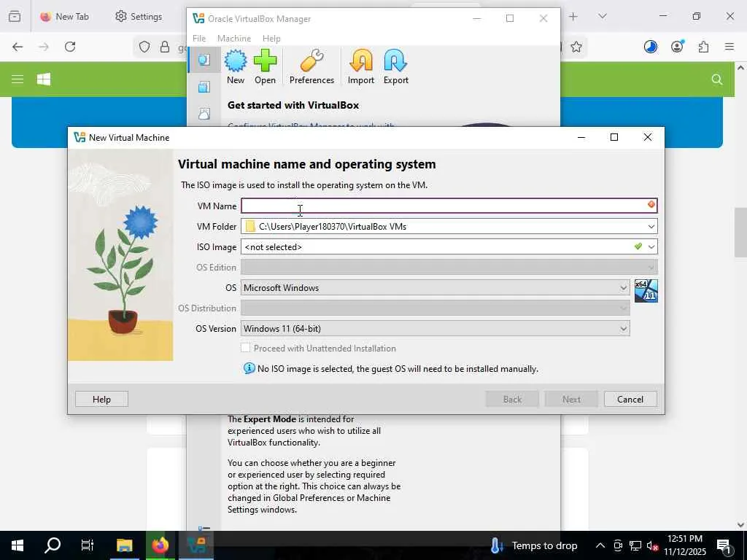Select the third sidebar icon in VirtualBox Manager

click(x=204, y=113)
